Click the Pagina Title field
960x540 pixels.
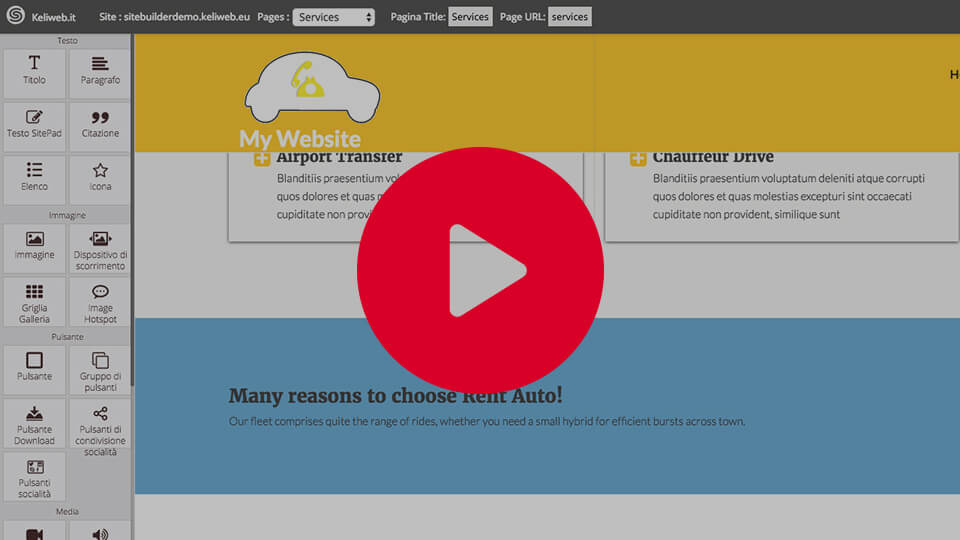(470, 17)
